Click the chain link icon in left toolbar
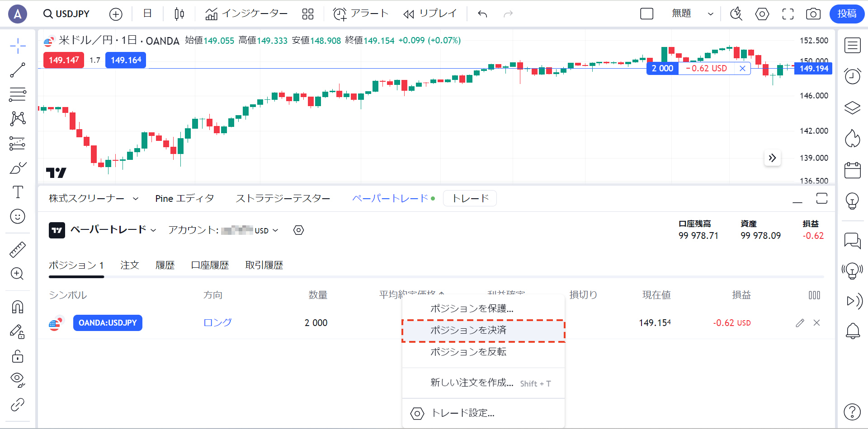868x429 pixels. coord(18,405)
